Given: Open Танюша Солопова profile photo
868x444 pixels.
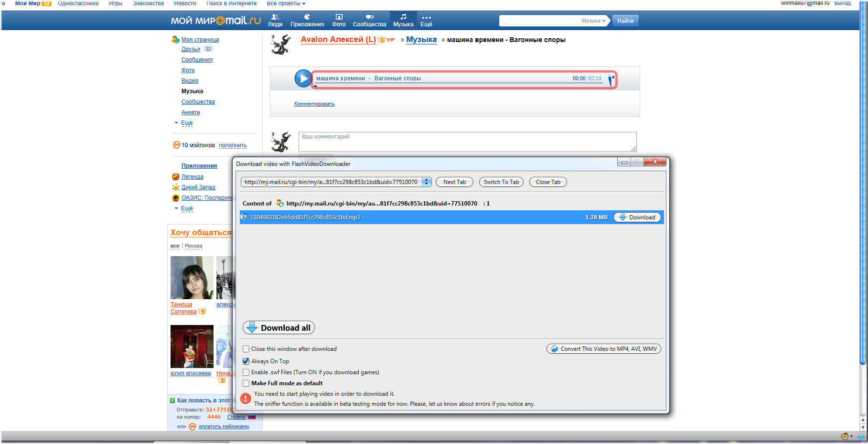Looking at the screenshot, I should click(x=192, y=278).
